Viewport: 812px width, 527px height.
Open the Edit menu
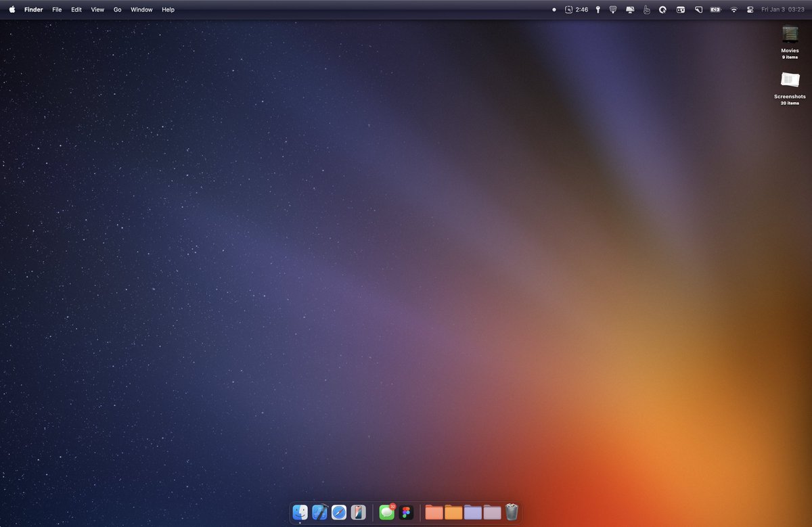[x=76, y=9]
